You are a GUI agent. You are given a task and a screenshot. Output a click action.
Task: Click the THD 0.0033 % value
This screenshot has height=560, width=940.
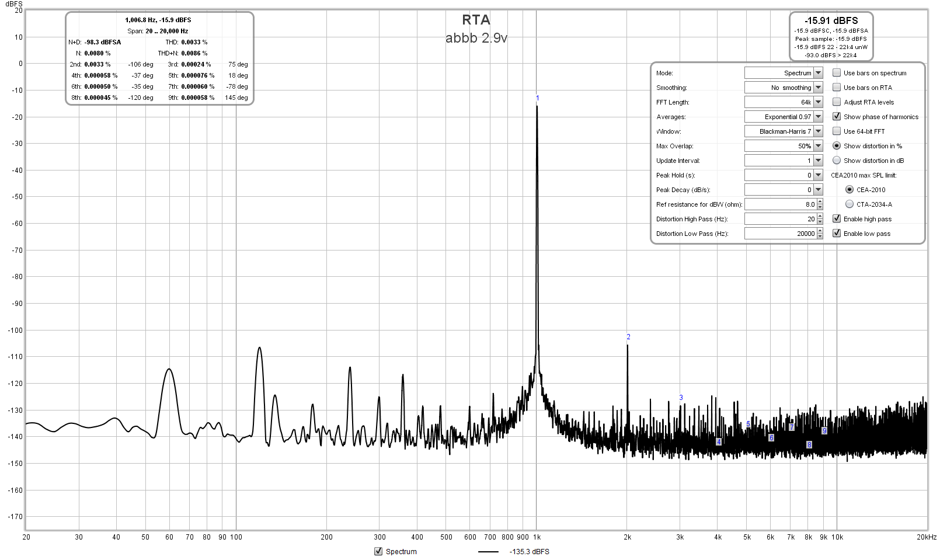tap(194, 42)
